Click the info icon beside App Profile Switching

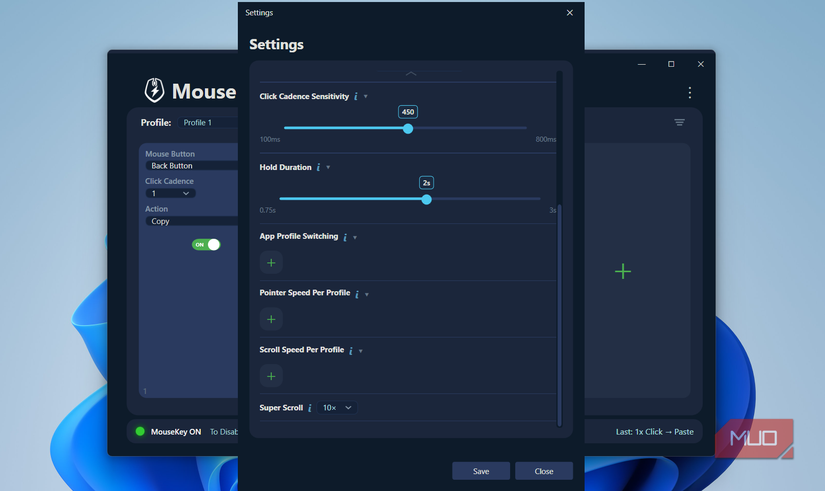pyautogui.click(x=345, y=237)
